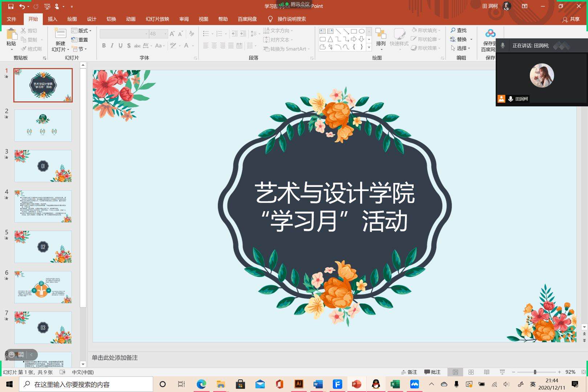588x392 pixels.
Task: Select slide 4 thumbnail in panel
Action: pyautogui.click(x=43, y=206)
